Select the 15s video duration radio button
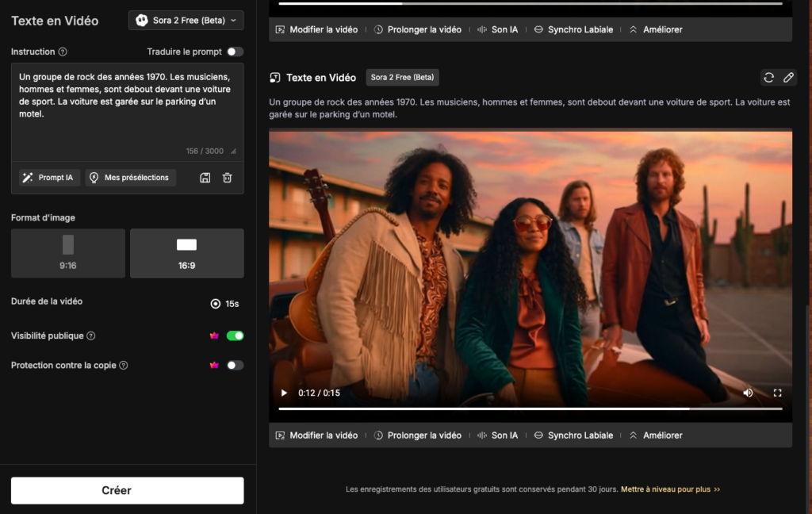812x514 pixels. coord(216,303)
